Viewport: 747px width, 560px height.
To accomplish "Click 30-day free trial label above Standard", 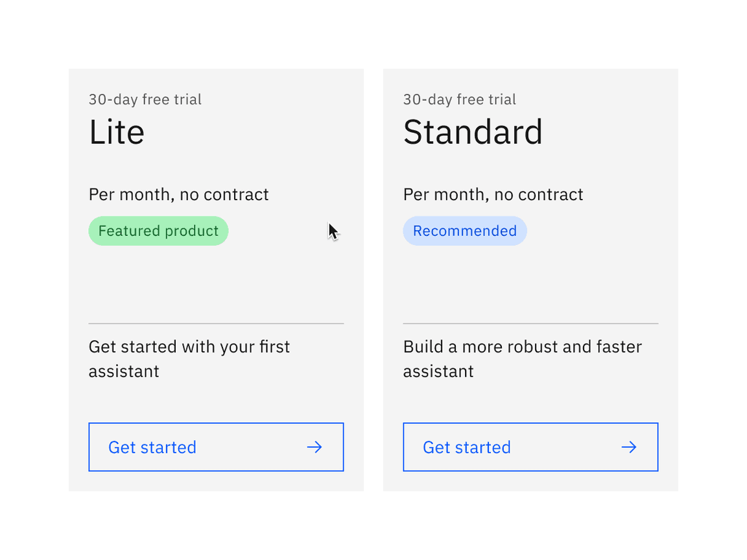I will (460, 99).
